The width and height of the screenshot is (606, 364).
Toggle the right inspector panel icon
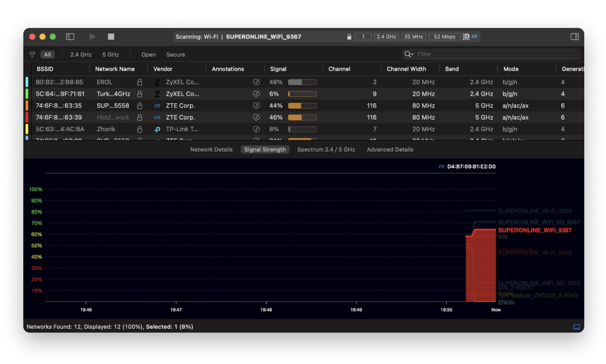click(575, 36)
